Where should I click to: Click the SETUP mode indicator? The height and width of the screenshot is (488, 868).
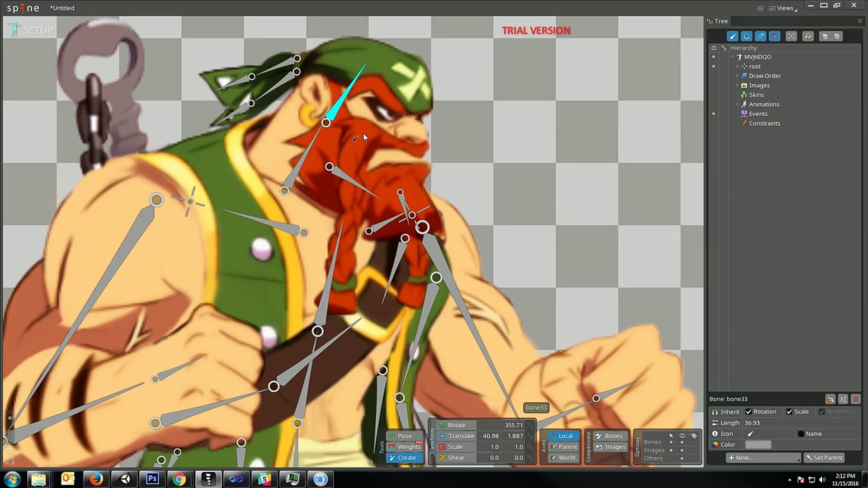pos(30,30)
